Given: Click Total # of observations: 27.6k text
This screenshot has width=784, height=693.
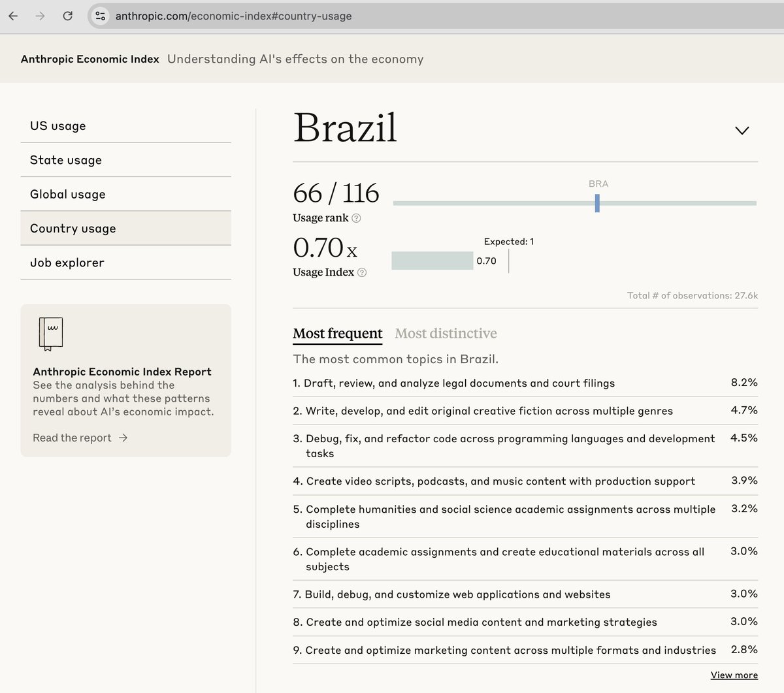Looking at the screenshot, I should pyautogui.click(x=693, y=295).
